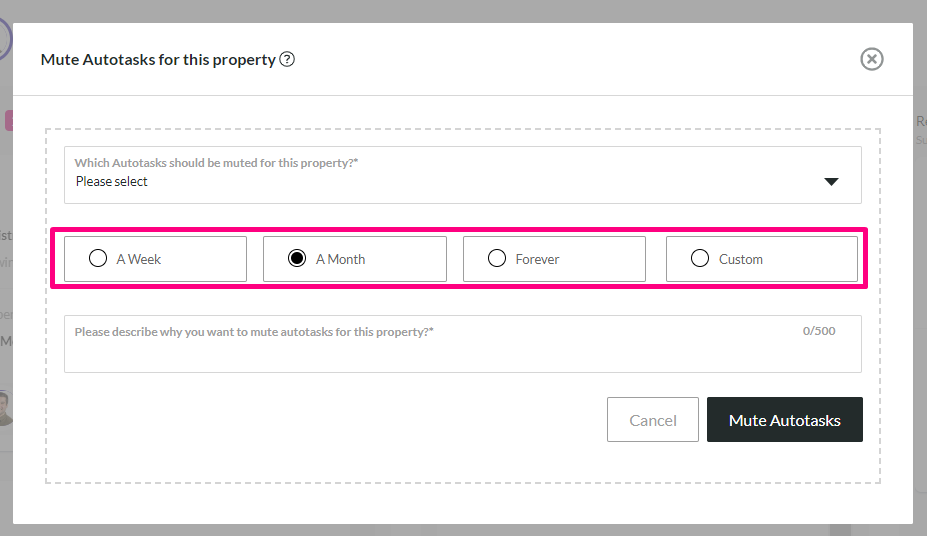Open the 'Please select' Autotasks combo box
Image resolution: width=927 pixels, height=536 pixels.
pos(462,175)
